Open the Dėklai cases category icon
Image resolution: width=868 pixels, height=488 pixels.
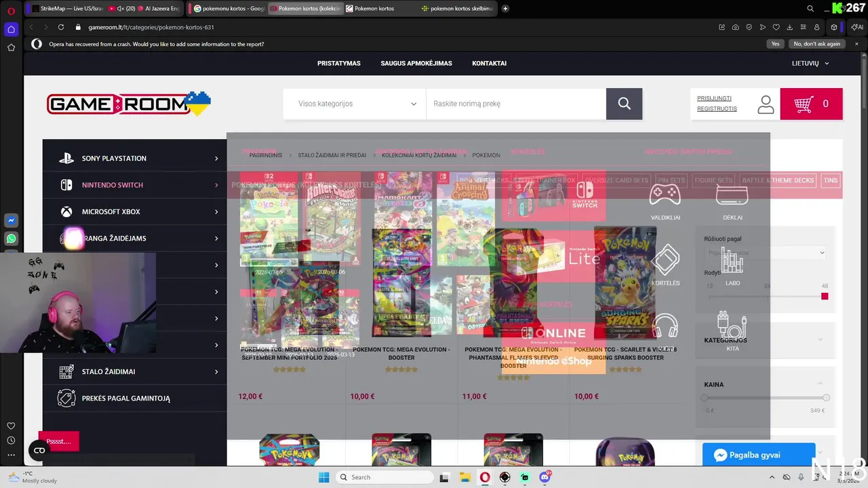pos(732,201)
